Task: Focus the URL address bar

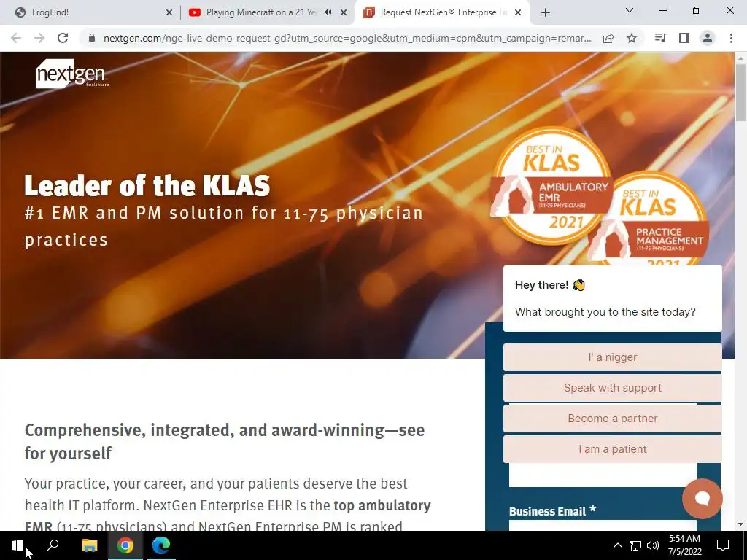Action: click(347, 38)
